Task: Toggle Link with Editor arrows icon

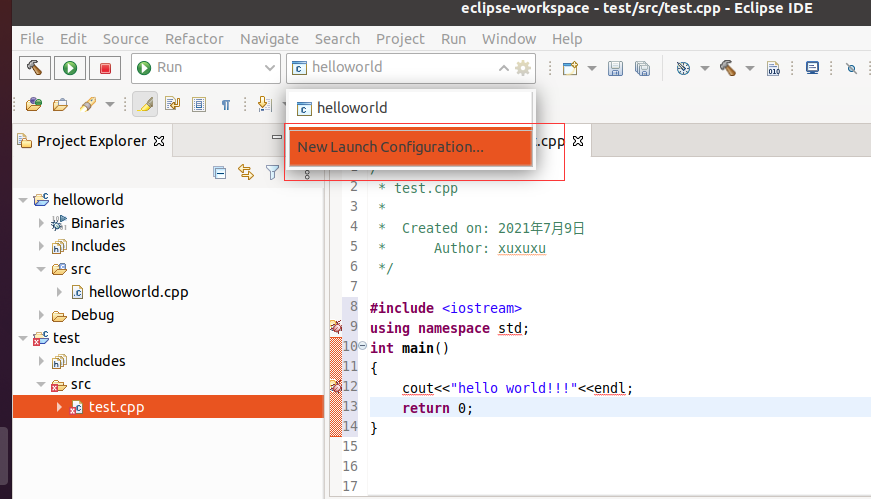Action: 246,172
